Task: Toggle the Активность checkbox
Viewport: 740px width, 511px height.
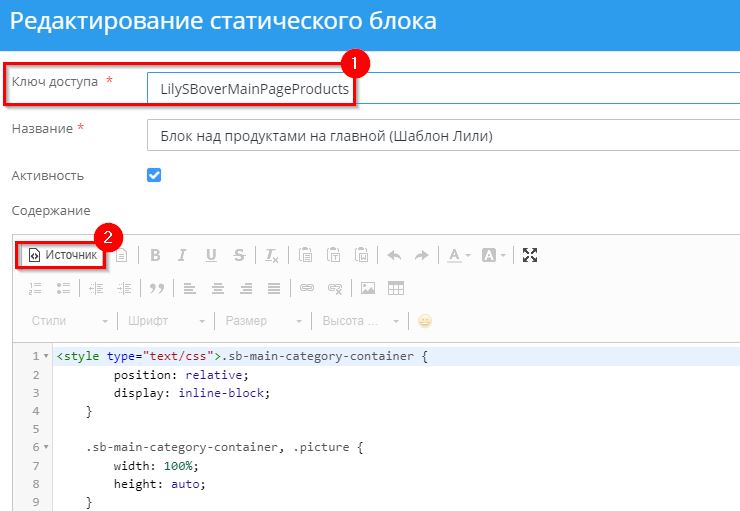Action: [x=154, y=175]
